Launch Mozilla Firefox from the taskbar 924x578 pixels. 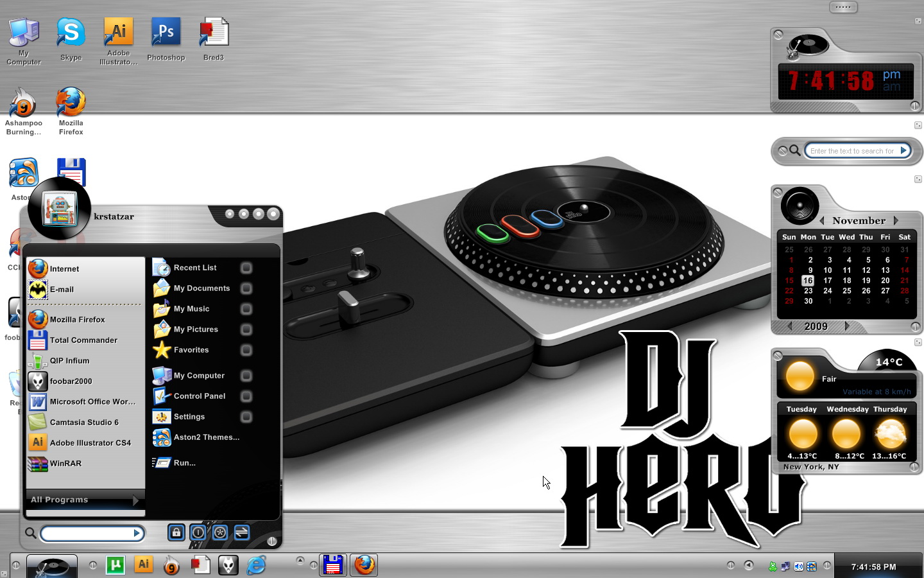[364, 565]
